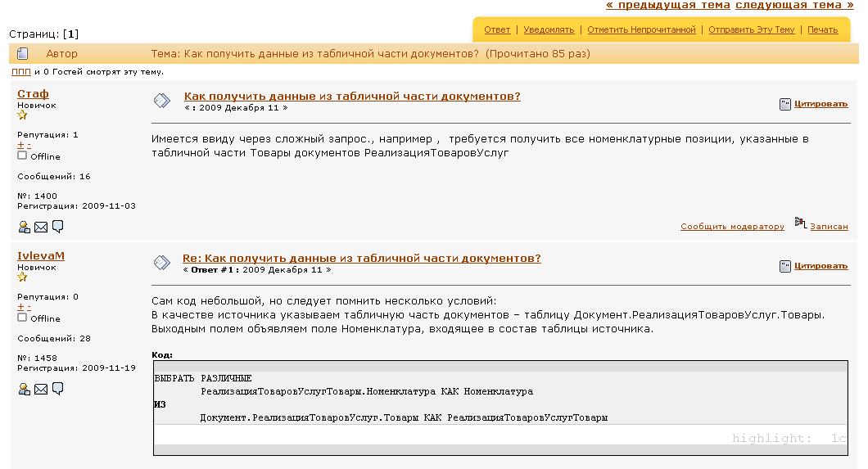Click the Ответ tab to reply
868x469 pixels.
(497, 29)
